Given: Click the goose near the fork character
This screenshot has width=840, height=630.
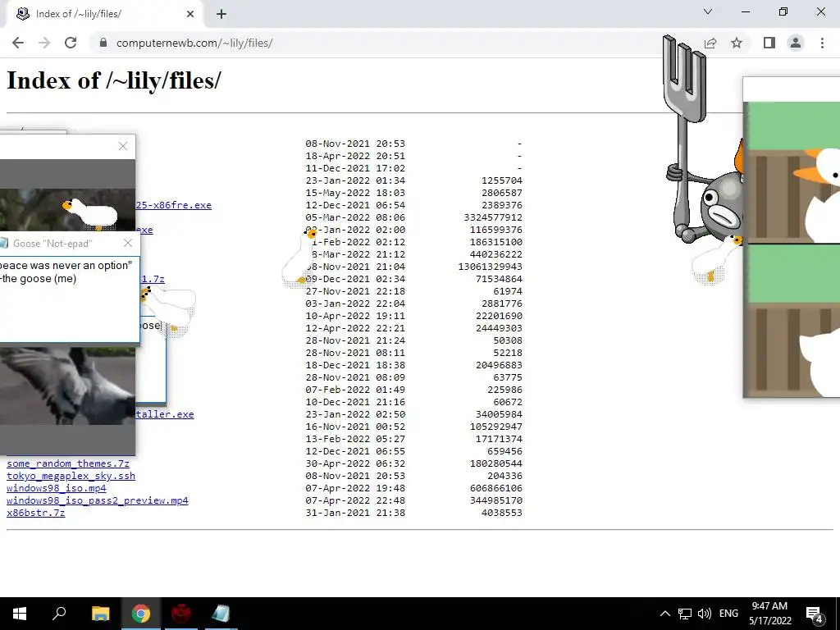Looking at the screenshot, I should point(717,258).
